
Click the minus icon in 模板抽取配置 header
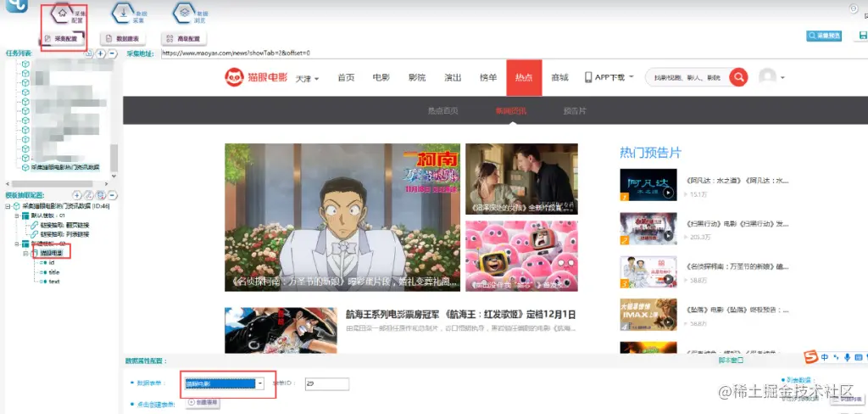coord(112,195)
